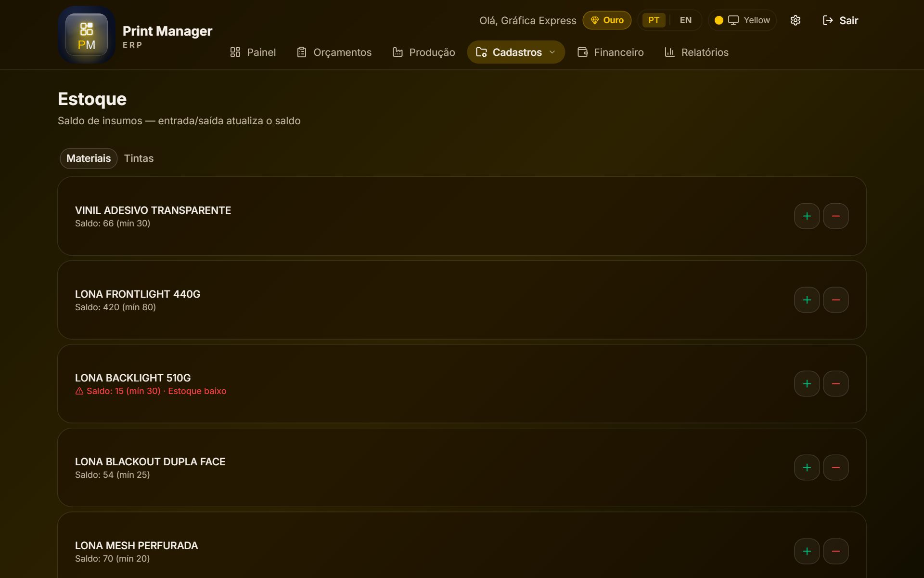924x578 pixels.
Task: Click the Lona Mesh Perfurada name
Action: click(x=137, y=546)
